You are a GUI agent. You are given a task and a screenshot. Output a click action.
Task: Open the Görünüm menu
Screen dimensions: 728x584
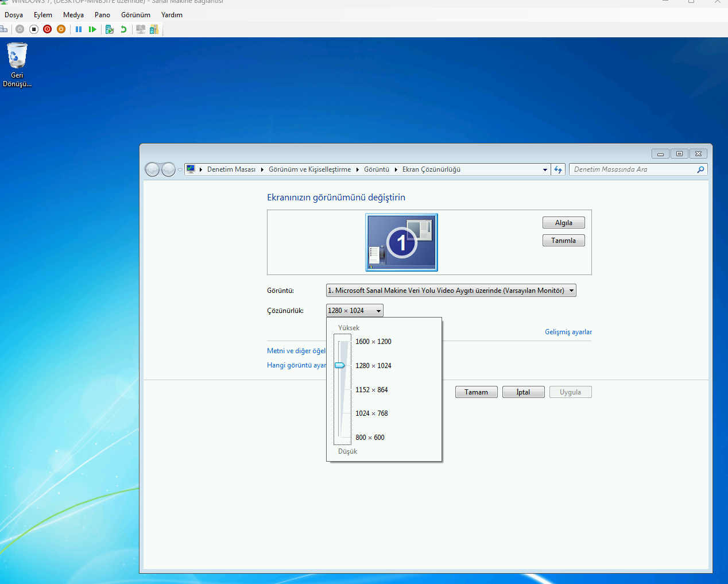click(x=135, y=15)
